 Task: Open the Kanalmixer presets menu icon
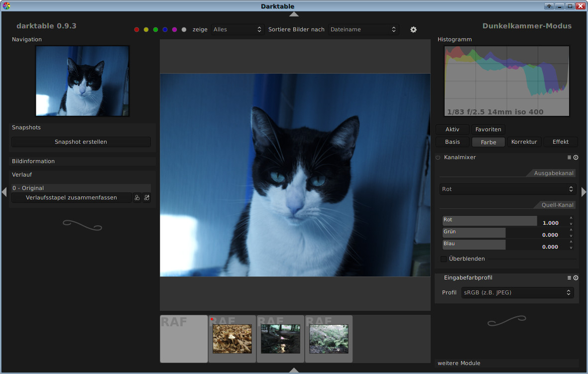[x=569, y=157]
